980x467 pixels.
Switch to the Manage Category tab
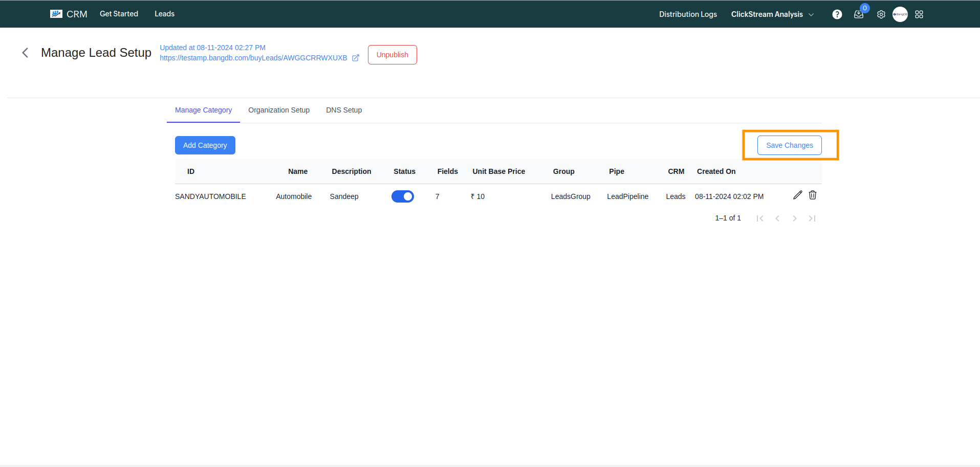[x=203, y=110]
